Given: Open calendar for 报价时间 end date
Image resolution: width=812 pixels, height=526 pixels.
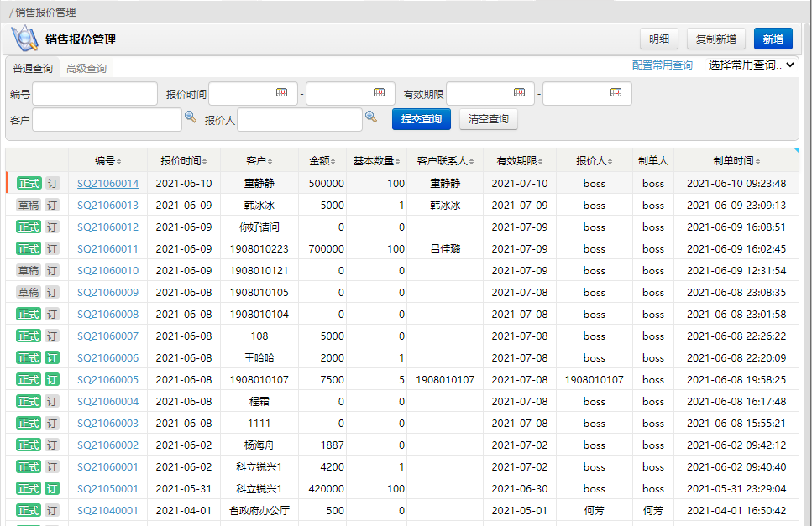Looking at the screenshot, I should click(379, 92).
